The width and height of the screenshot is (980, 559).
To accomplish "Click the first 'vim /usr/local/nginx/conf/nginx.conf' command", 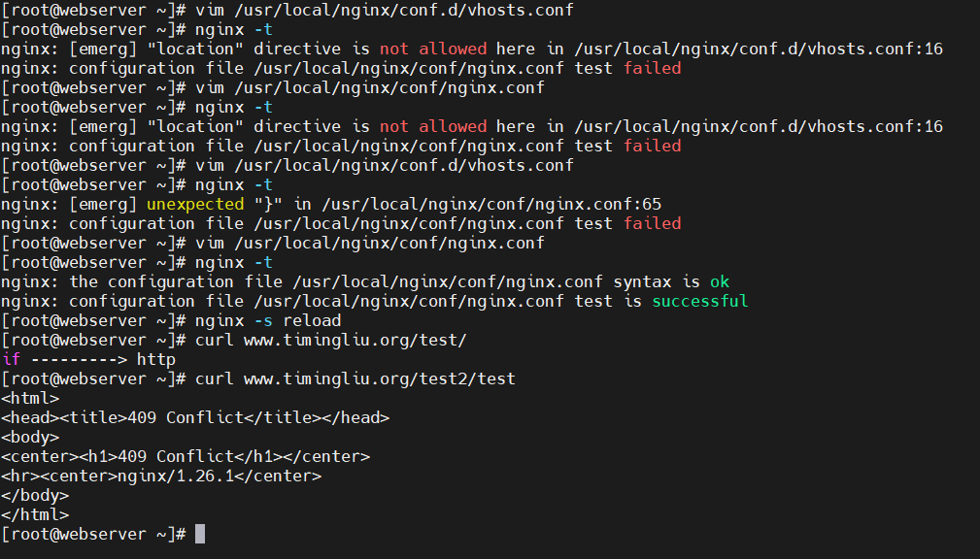I will click(x=369, y=87).
